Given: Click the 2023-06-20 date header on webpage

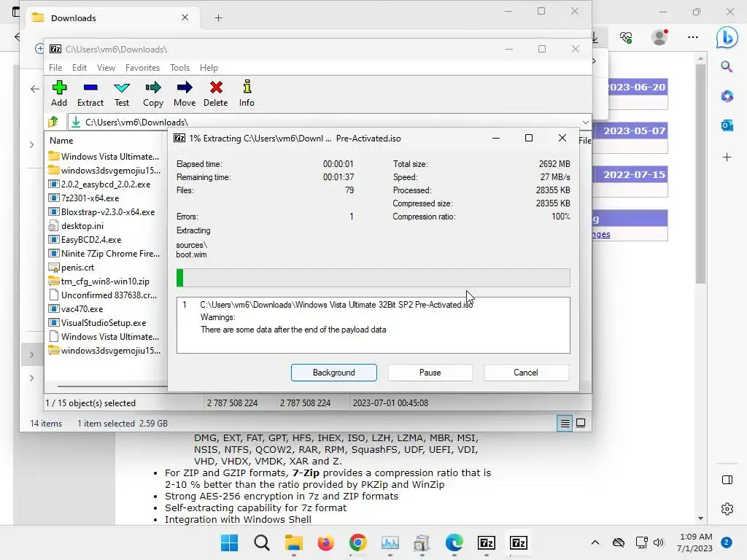Looking at the screenshot, I should [636, 87].
